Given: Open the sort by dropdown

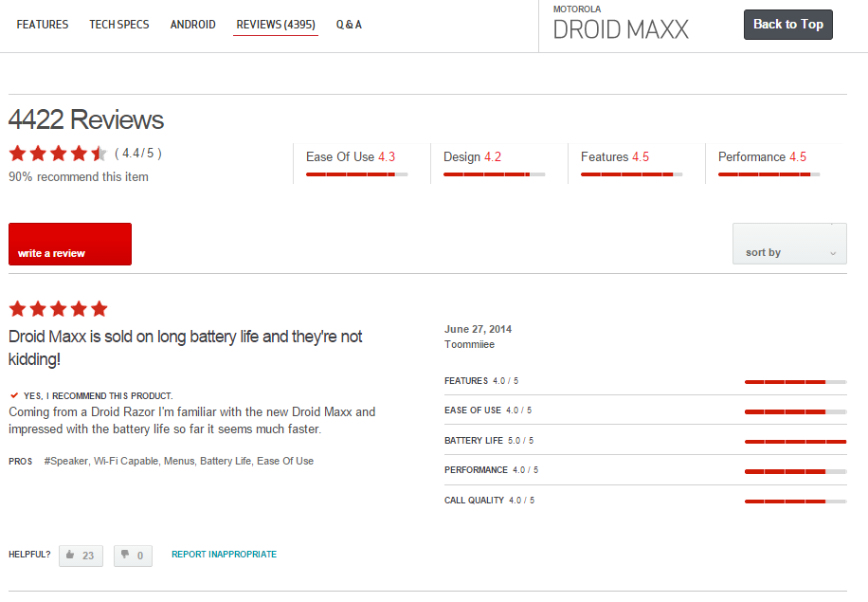Looking at the screenshot, I should click(x=789, y=244).
